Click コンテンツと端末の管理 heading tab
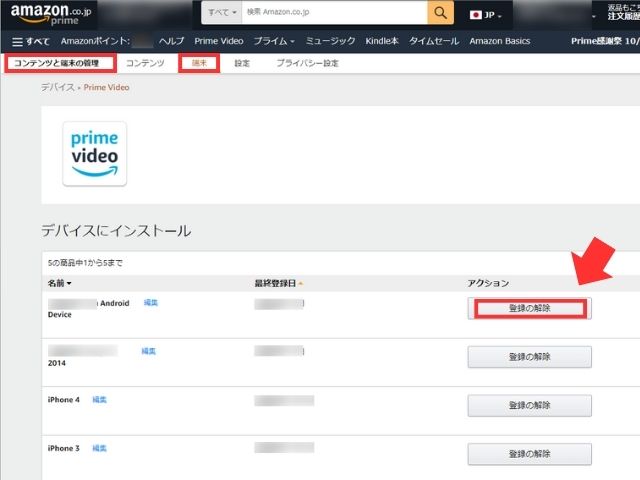This screenshot has height=480, width=640. click(x=57, y=63)
